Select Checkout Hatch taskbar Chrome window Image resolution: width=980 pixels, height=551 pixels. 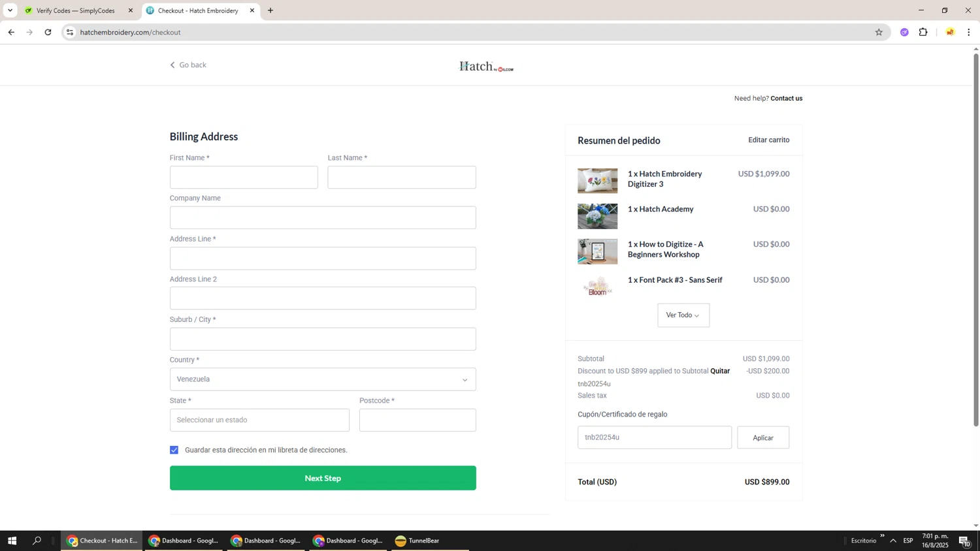coord(101,541)
